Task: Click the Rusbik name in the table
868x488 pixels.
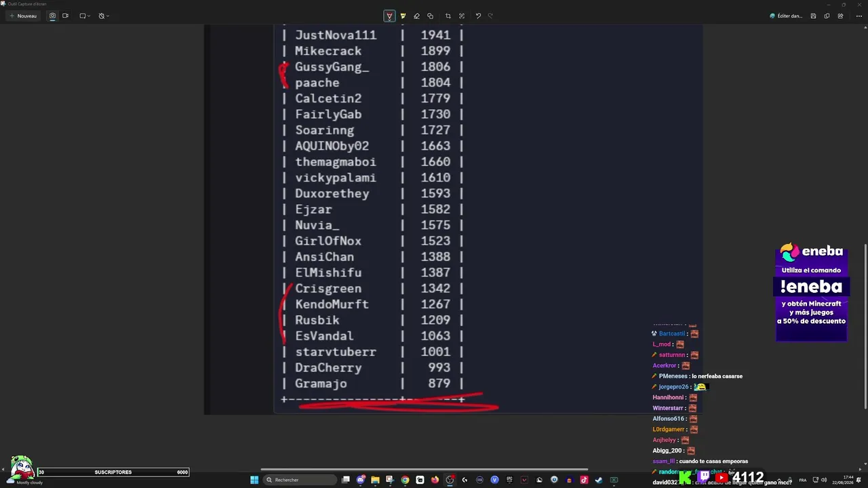Action: 317,320
